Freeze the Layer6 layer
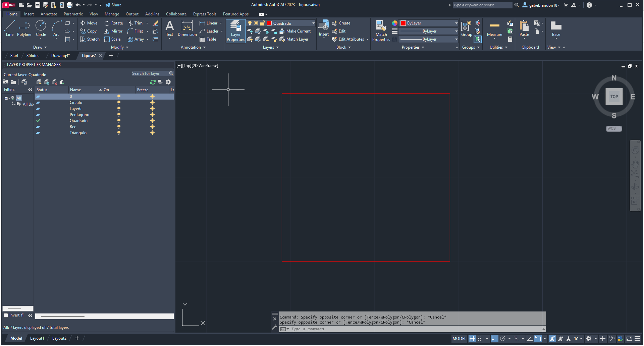This screenshot has height=346, width=644. (x=152, y=109)
